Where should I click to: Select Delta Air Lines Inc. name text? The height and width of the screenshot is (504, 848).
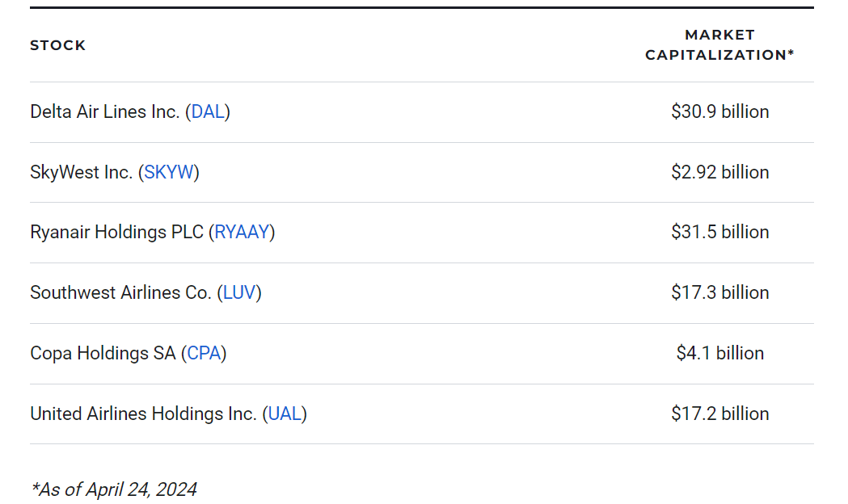click(105, 111)
